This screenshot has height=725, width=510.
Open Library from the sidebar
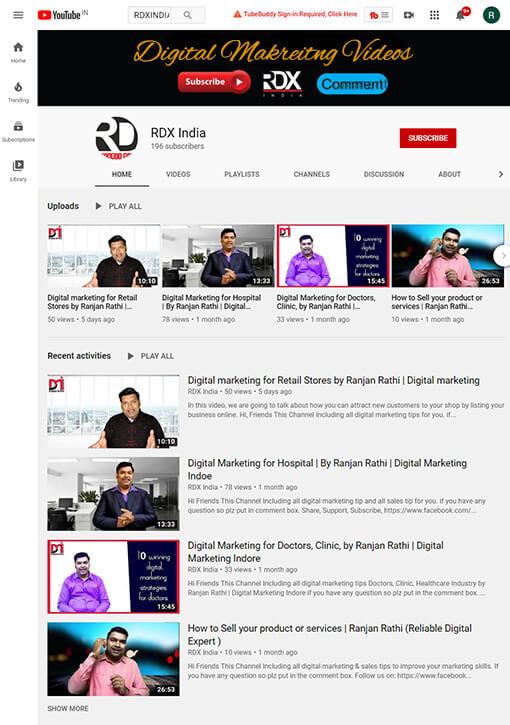tap(18, 171)
